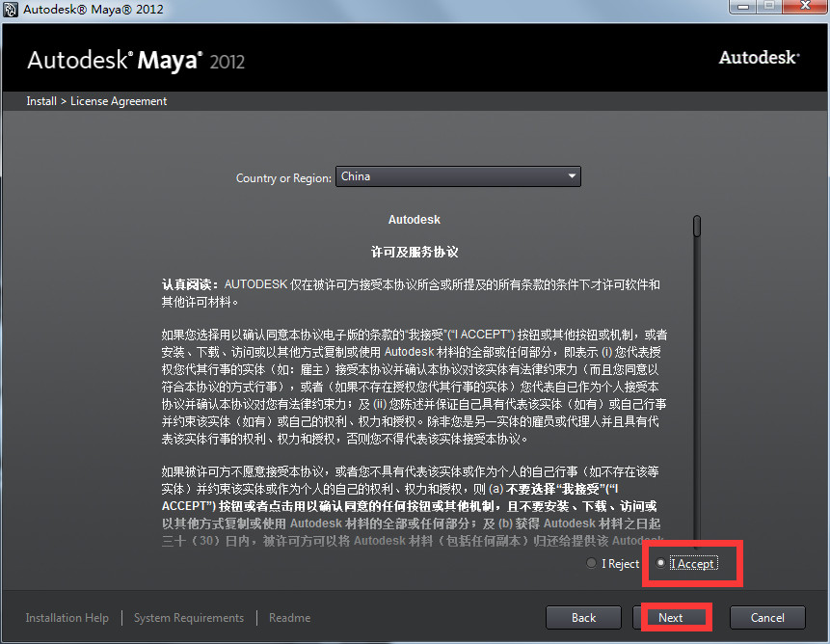Minimize the Maya installer window
The image size is (830, 644).
tap(743, 7)
